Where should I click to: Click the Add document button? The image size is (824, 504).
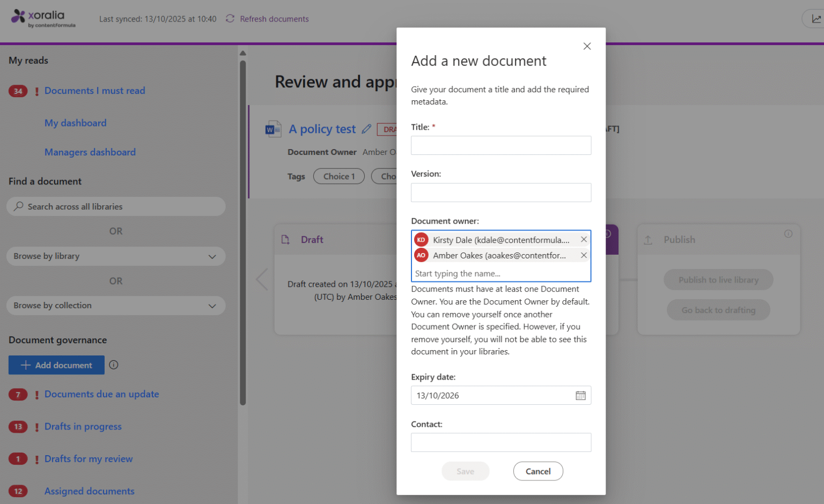[x=56, y=365]
